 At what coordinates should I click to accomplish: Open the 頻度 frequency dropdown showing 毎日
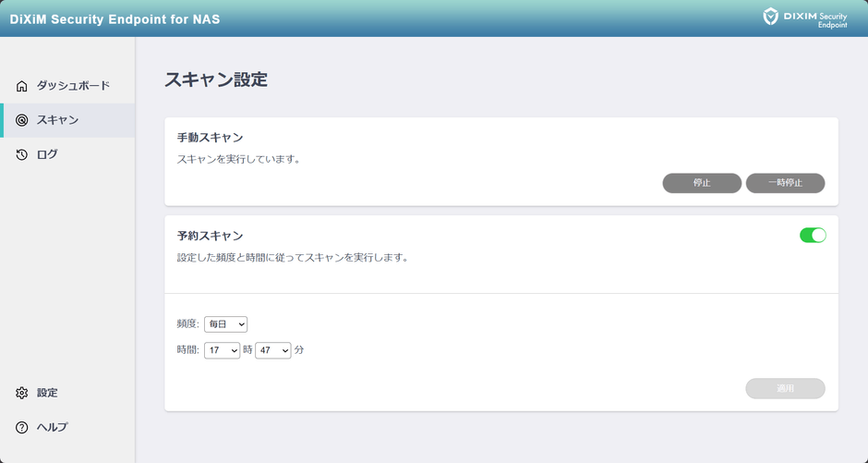tap(225, 324)
